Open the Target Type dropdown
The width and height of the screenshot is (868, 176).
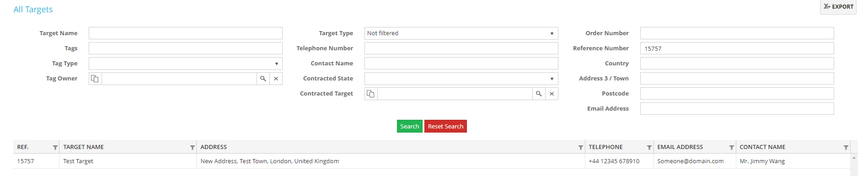click(461, 33)
